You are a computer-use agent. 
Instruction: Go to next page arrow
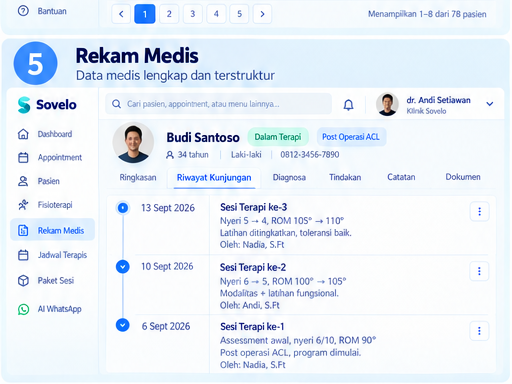pyautogui.click(x=262, y=14)
